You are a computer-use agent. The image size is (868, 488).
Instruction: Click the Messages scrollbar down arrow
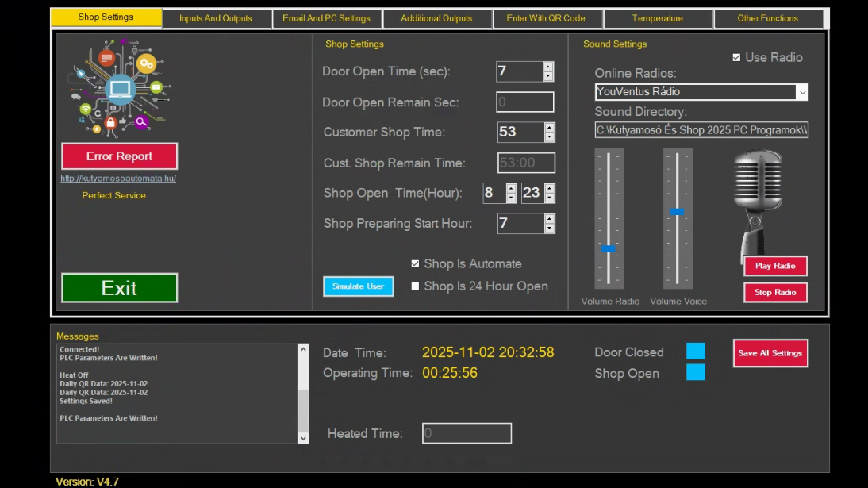303,438
